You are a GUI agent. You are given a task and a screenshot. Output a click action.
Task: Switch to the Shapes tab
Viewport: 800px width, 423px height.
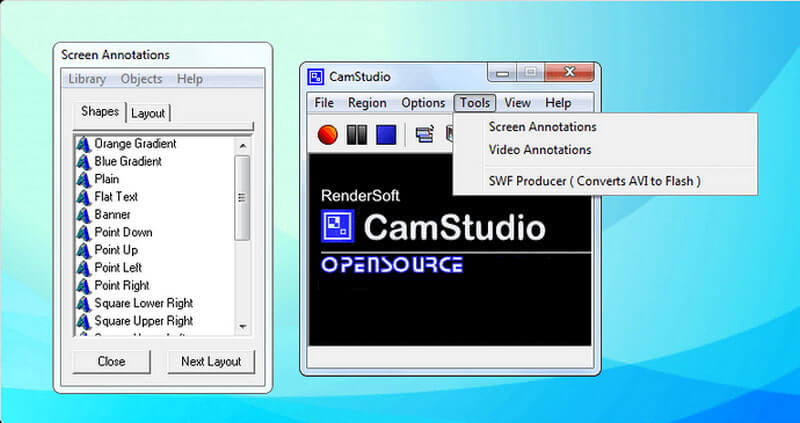pos(100,111)
